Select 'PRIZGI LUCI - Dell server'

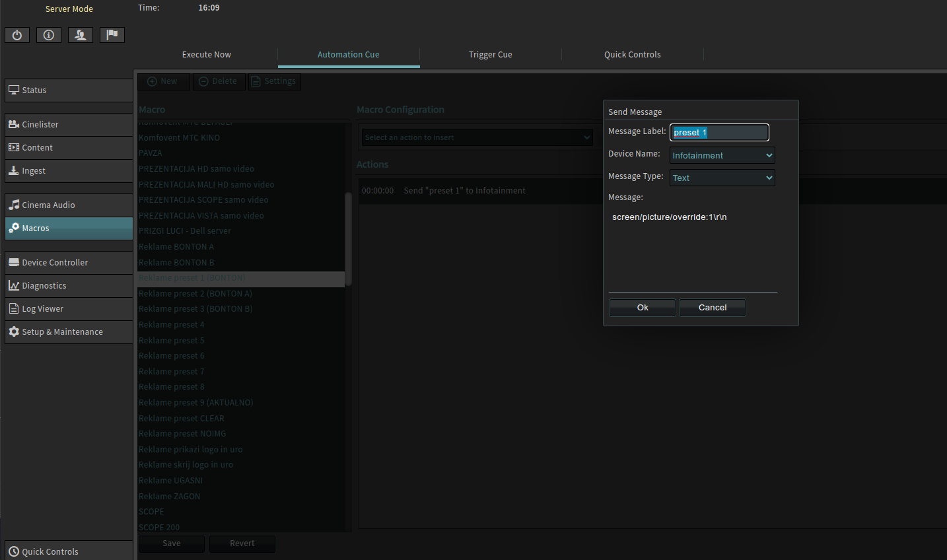pos(241,231)
